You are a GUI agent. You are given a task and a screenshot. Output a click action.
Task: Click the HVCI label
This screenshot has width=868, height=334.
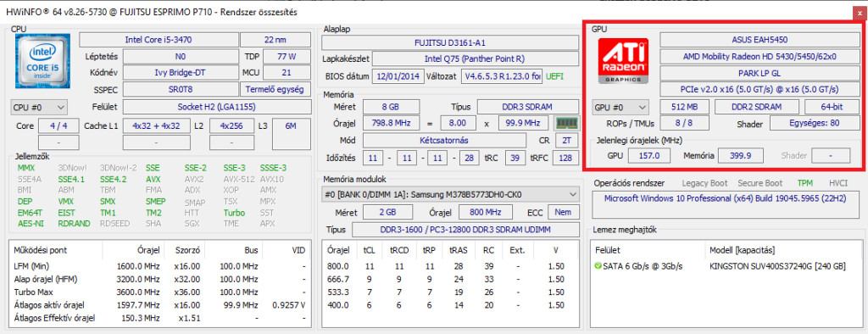point(838,183)
